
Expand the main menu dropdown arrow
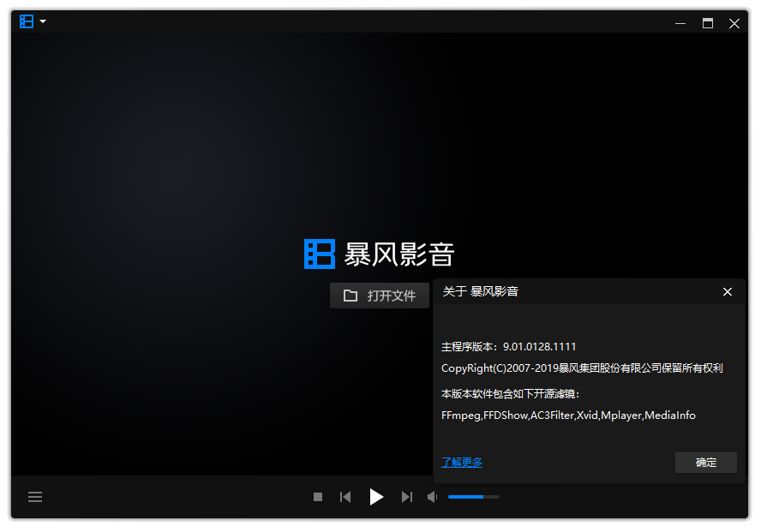coord(43,21)
